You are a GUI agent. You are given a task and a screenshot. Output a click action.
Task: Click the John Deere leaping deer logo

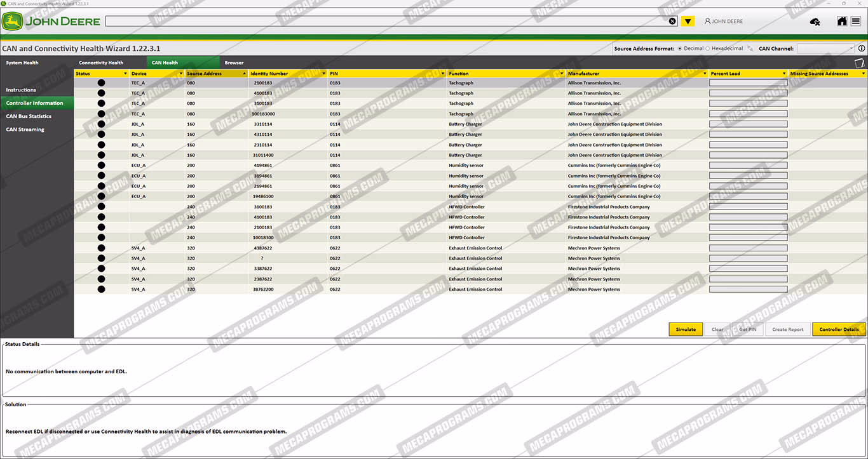click(11, 22)
